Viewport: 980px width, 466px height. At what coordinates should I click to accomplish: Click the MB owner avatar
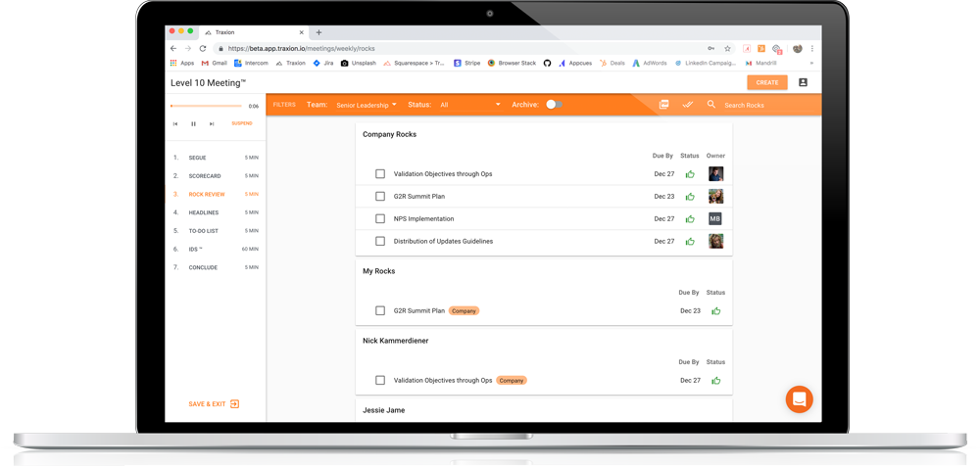(715, 219)
